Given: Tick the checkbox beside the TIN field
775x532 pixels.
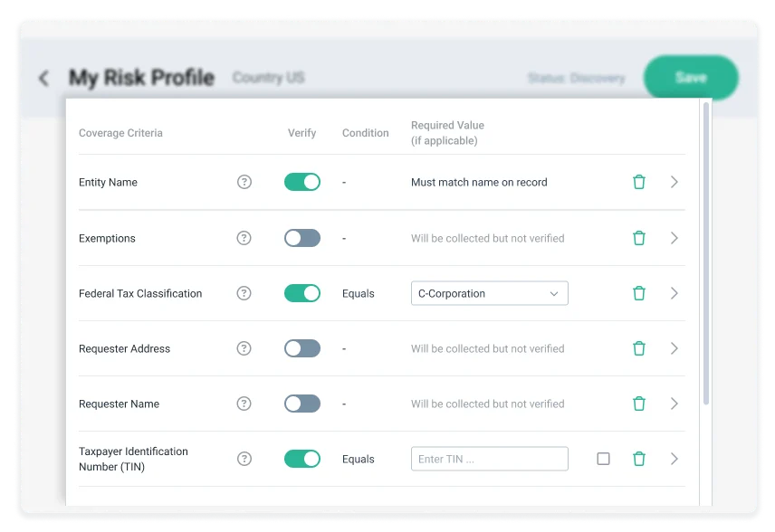Looking at the screenshot, I should tap(603, 459).
